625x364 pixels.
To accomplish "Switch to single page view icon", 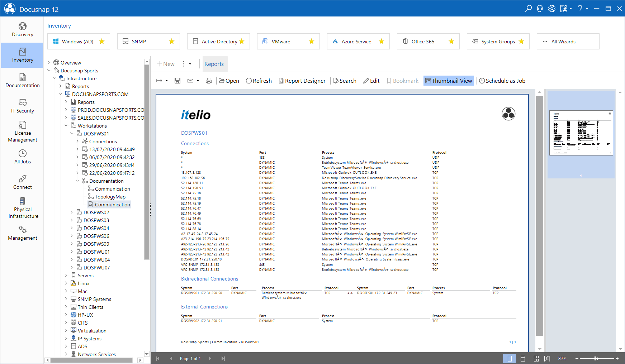I will coord(510,358).
